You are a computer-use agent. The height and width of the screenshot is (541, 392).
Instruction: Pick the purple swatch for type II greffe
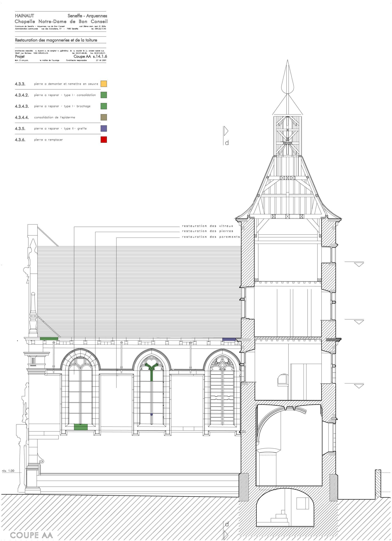[x=104, y=128]
